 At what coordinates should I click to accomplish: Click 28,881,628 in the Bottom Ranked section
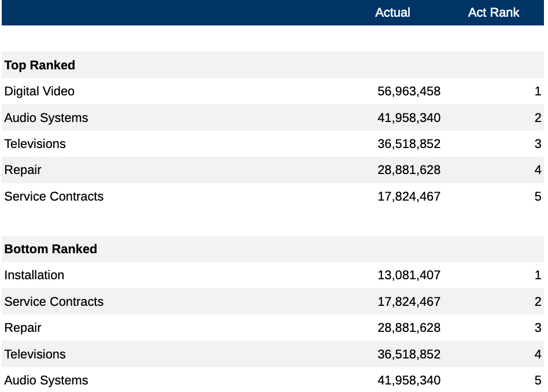(409, 328)
